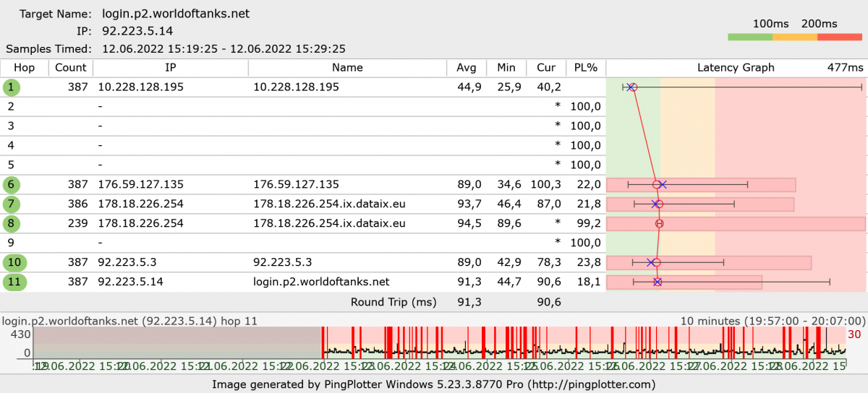Click the Avg column header
This screenshot has height=393, width=868.
point(467,68)
